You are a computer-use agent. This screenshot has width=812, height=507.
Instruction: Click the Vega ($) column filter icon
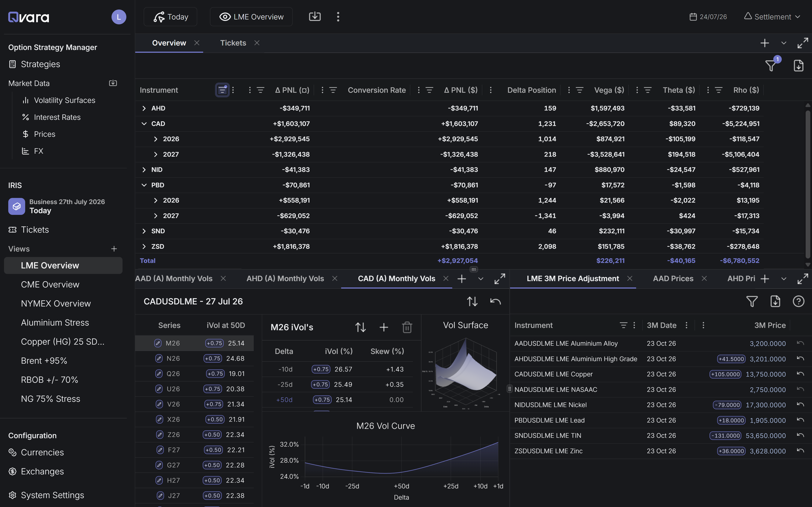579,90
